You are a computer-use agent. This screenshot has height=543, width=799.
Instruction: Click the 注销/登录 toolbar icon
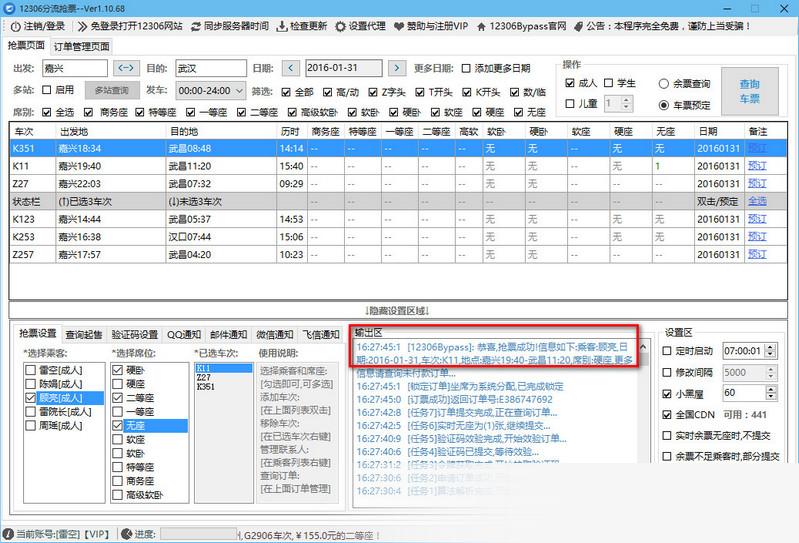pyautogui.click(x=14, y=25)
